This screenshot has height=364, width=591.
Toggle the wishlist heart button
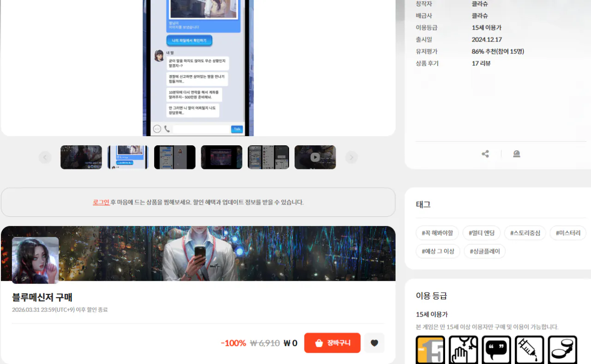click(374, 343)
